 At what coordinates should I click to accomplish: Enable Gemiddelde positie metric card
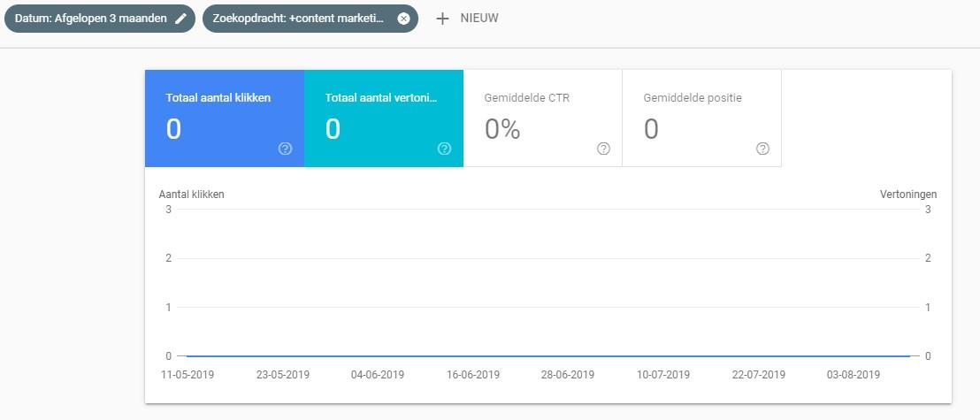(702, 118)
